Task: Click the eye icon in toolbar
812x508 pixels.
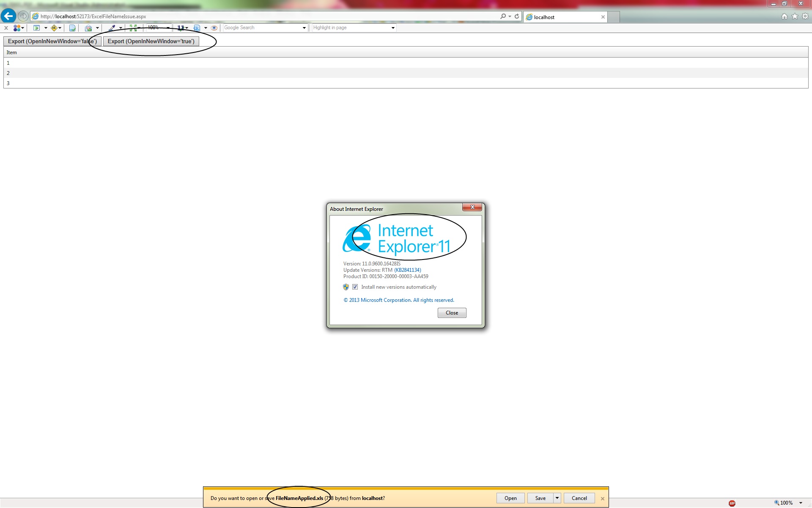Action: 214,28
